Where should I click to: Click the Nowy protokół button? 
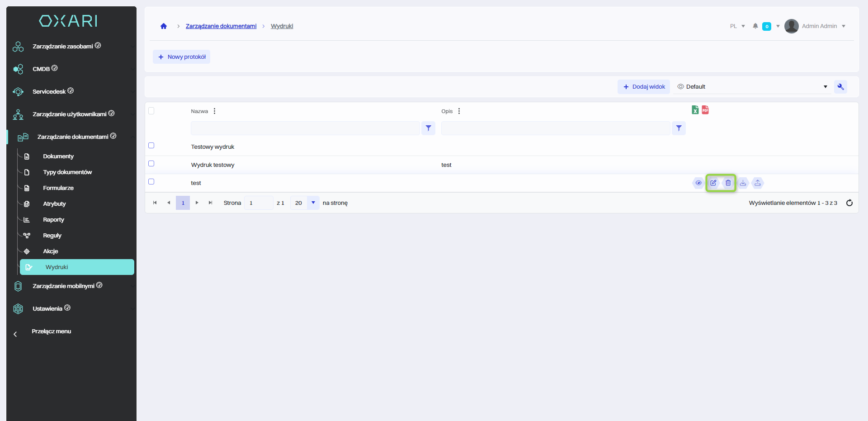click(182, 57)
